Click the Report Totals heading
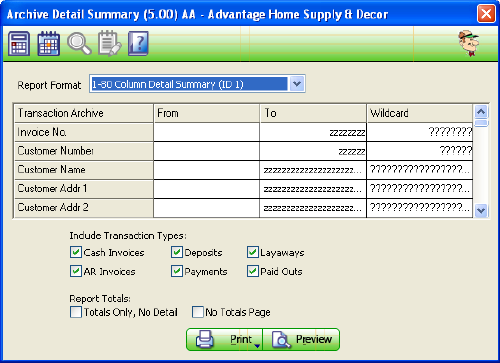The height and width of the screenshot is (363, 500). tap(100, 298)
